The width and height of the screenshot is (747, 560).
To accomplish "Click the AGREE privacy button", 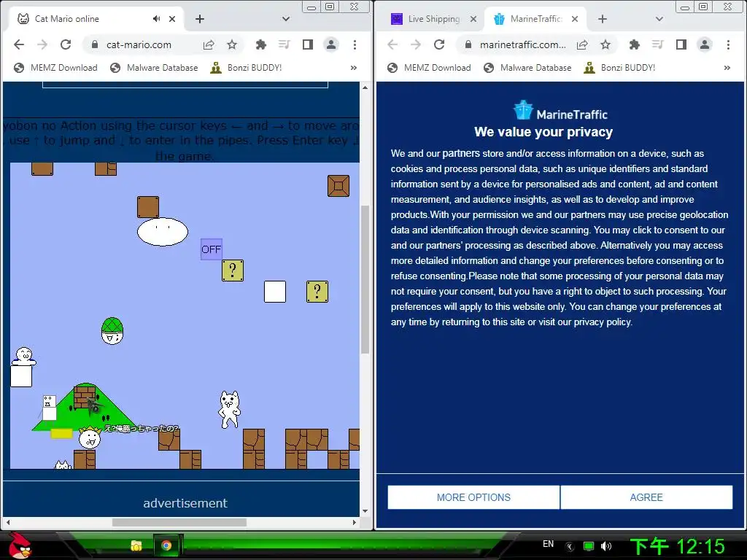I will (x=646, y=497).
